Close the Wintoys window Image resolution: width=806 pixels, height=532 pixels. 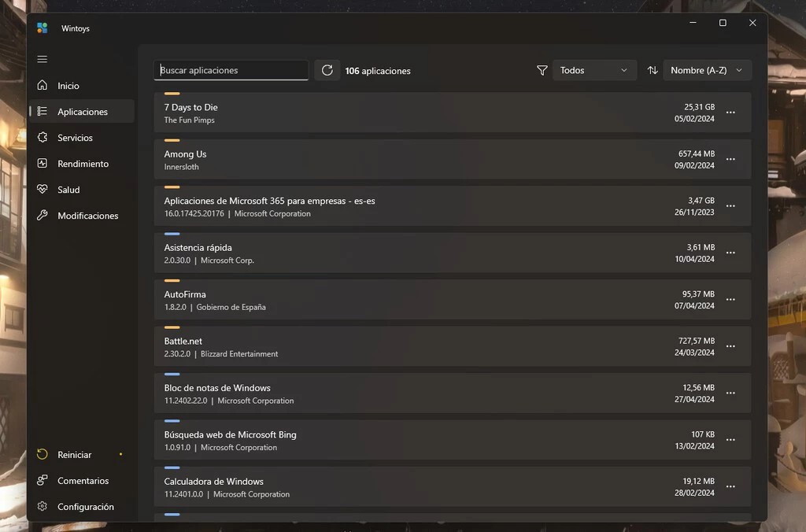pos(752,23)
